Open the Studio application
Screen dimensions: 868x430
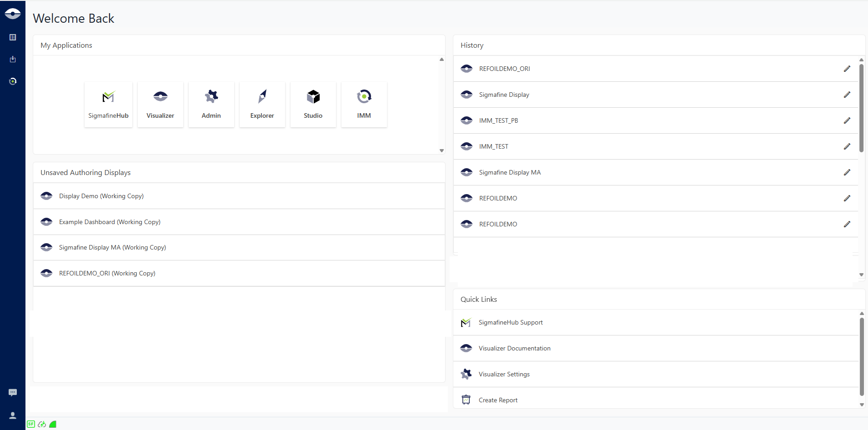click(x=313, y=105)
